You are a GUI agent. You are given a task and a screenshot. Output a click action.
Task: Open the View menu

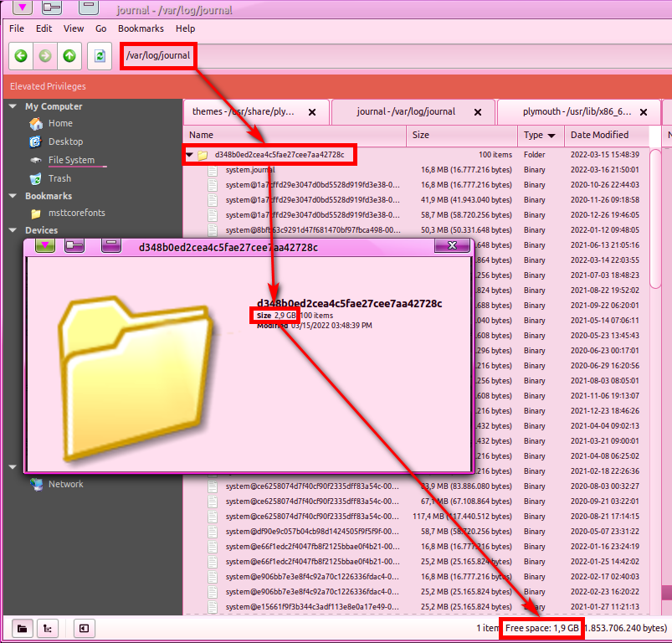coord(74,28)
